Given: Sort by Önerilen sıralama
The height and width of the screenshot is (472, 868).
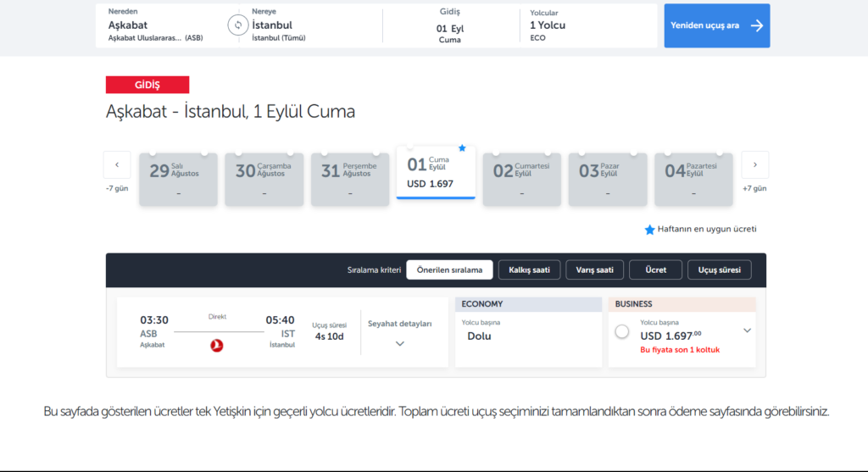Looking at the screenshot, I should (x=449, y=270).
